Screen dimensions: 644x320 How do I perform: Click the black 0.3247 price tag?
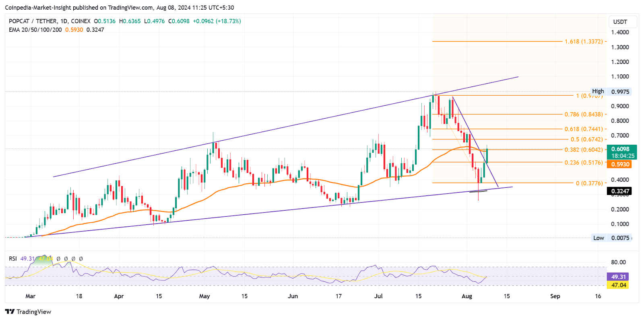619,191
